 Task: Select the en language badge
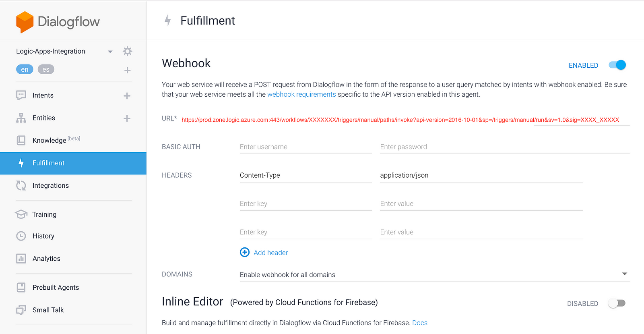(25, 69)
